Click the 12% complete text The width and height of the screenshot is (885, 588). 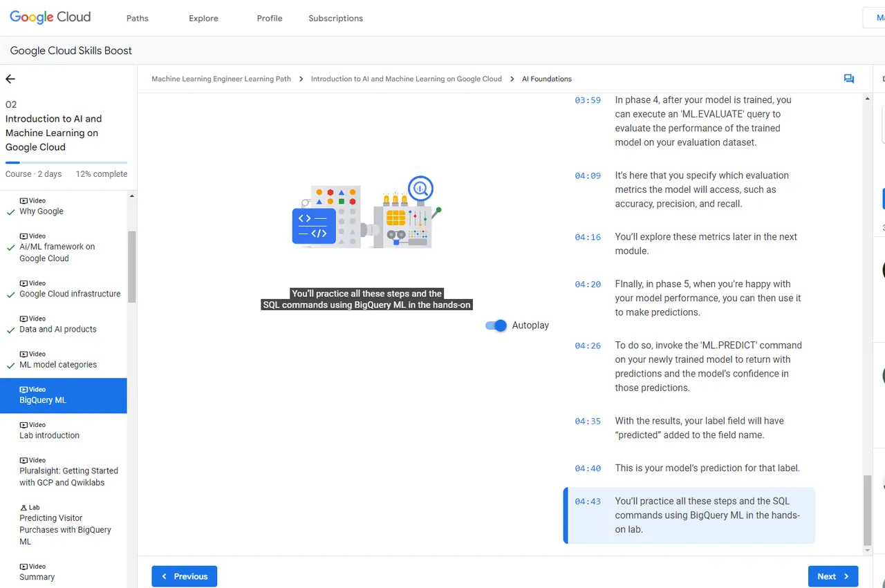[102, 174]
